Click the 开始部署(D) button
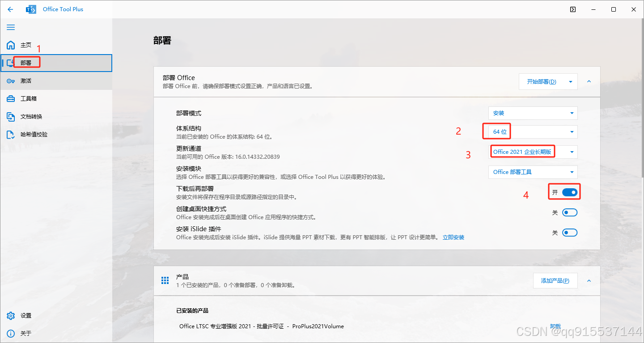The image size is (644, 343). (542, 82)
